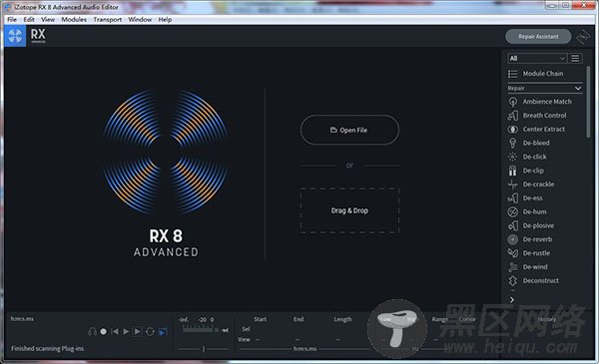Open the Ambience Match module
Image resolution: width=599 pixels, height=364 pixels.
coord(540,102)
